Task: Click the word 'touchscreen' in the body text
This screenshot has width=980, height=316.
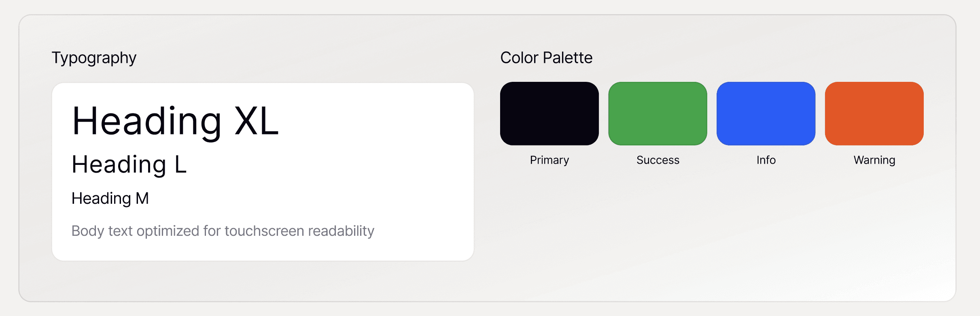Action: point(264,231)
